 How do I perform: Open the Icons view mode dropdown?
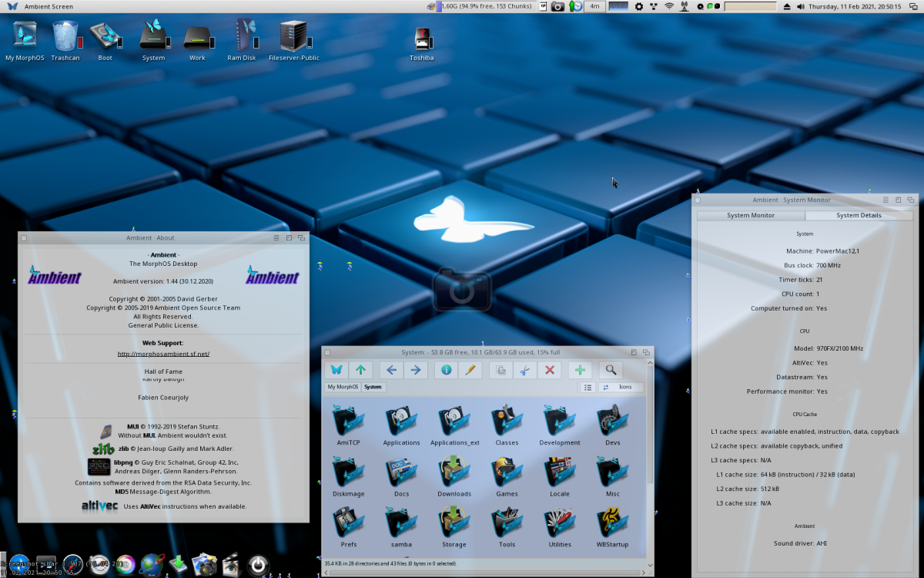621,387
